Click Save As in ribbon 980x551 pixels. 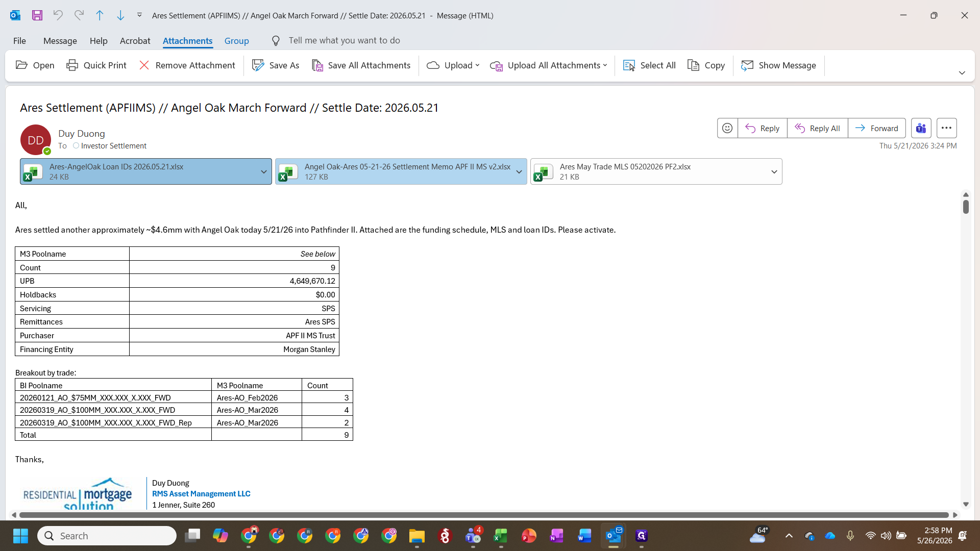pyautogui.click(x=276, y=65)
